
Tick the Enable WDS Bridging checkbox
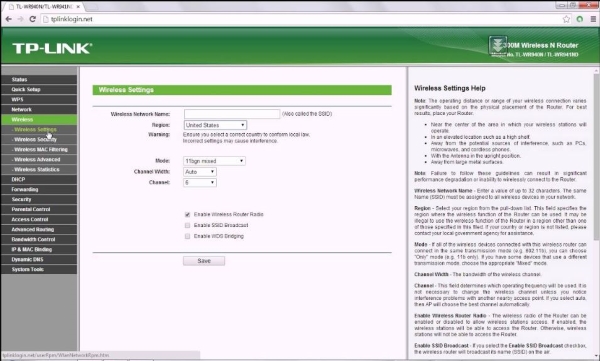(x=188, y=236)
